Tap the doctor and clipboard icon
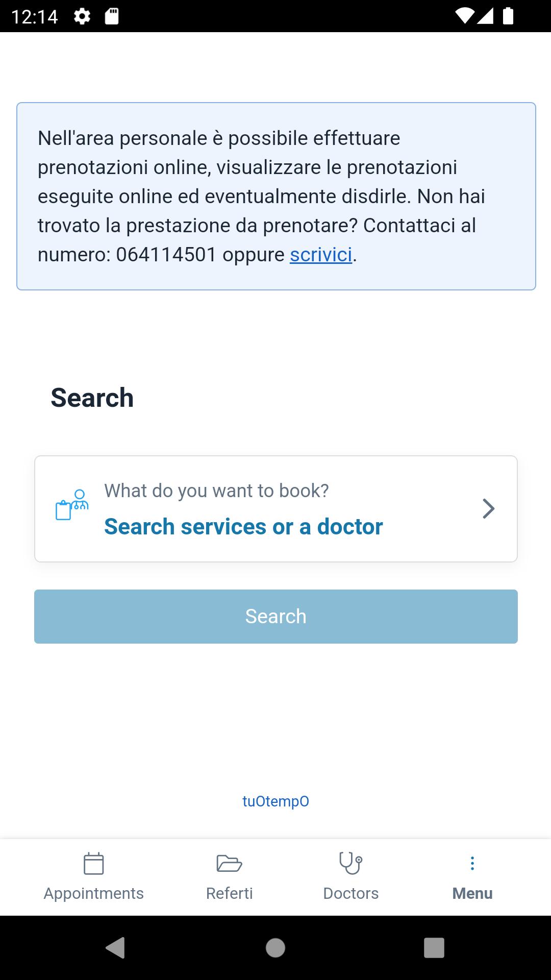 (x=72, y=505)
